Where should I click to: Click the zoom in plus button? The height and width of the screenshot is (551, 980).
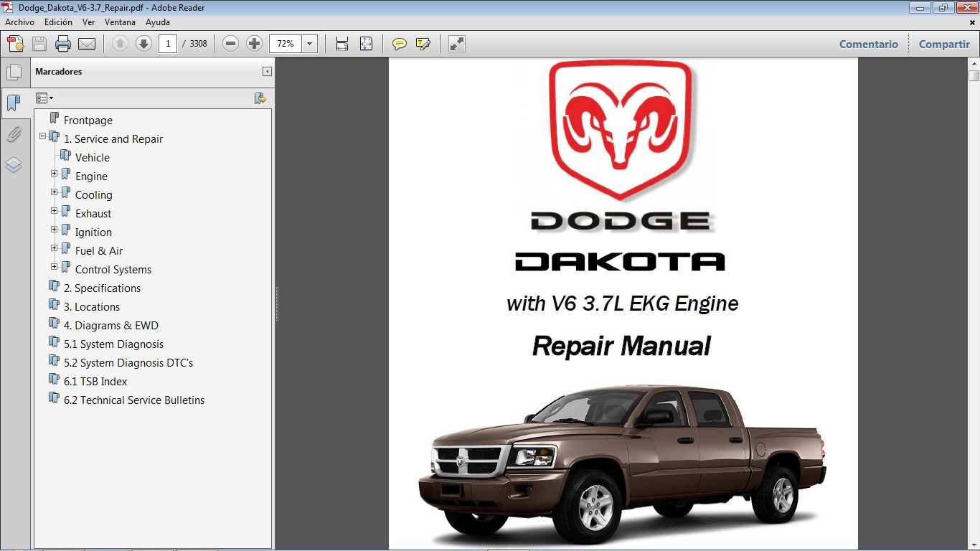pos(254,44)
